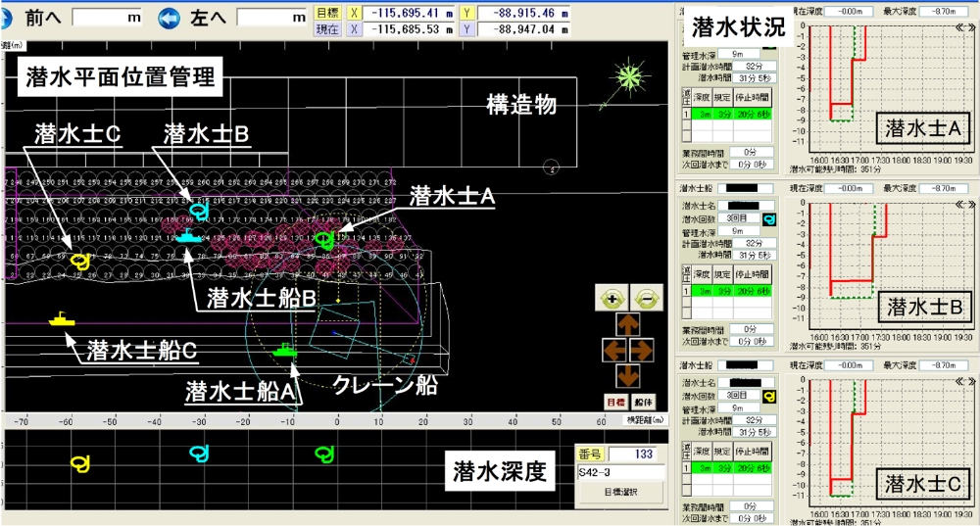Click the yellow diver icon in depth panel
The image size is (980, 526).
(80, 461)
